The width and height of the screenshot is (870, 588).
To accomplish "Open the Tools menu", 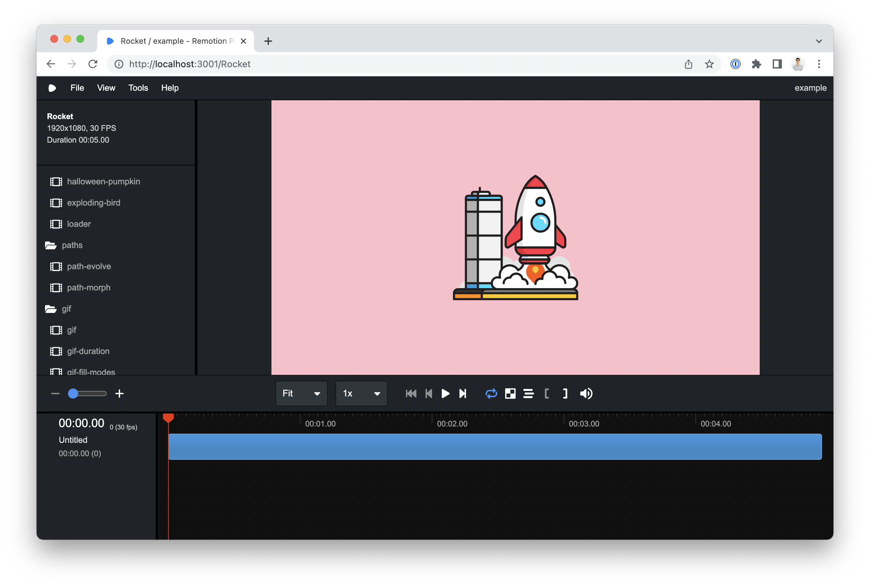I will click(x=138, y=88).
